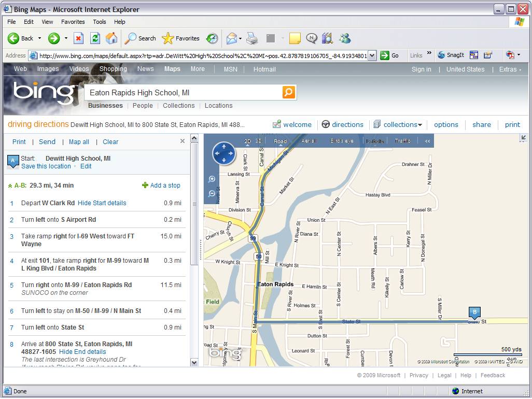Stop page loading with red X icon
532x399 pixels.
78,38
